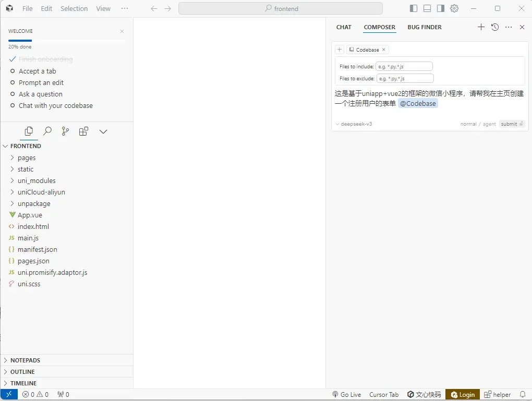Show more sidebar views chevron
The width and height of the screenshot is (532, 401).
pos(103,131)
